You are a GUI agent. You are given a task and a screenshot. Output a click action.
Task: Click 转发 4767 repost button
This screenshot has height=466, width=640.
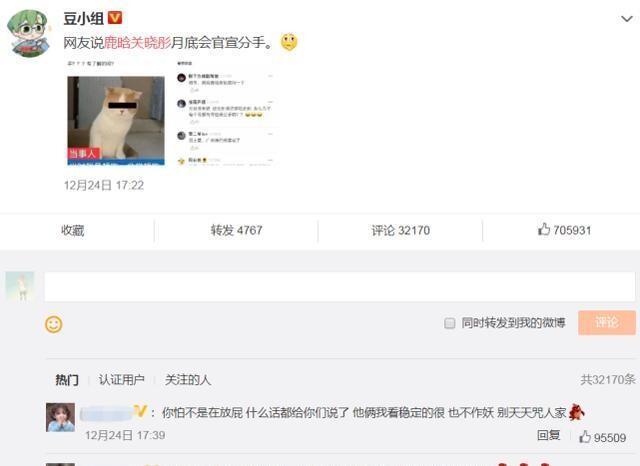tap(236, 231)
